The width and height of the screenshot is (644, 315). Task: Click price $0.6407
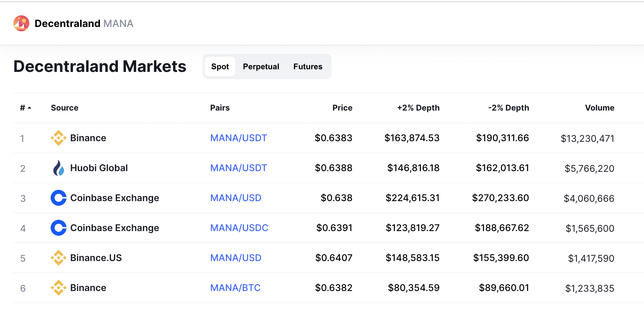coord(334,258)
